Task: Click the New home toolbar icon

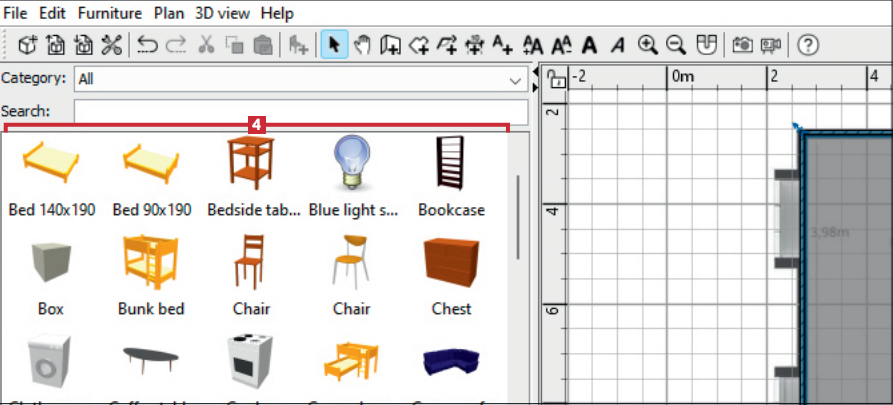Action: [29, 45]
